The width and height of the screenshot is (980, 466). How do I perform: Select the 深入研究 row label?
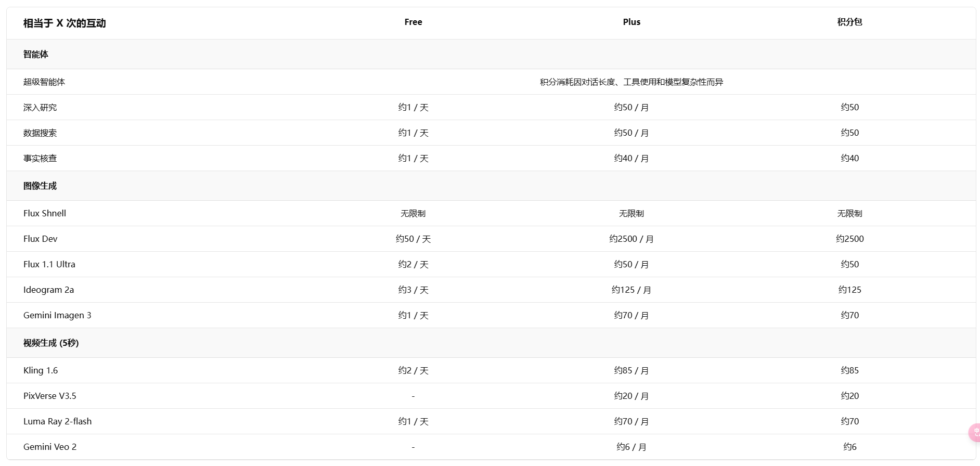(x=40, y=107)
